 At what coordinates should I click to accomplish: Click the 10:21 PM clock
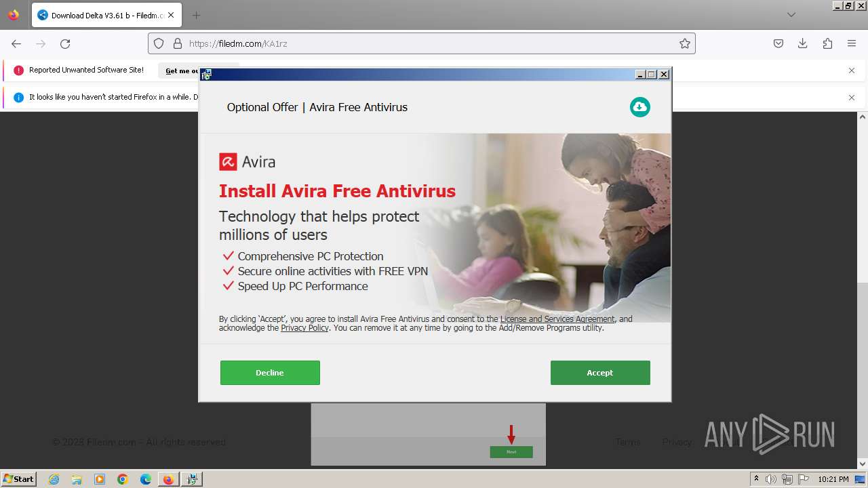pos(833,479)
